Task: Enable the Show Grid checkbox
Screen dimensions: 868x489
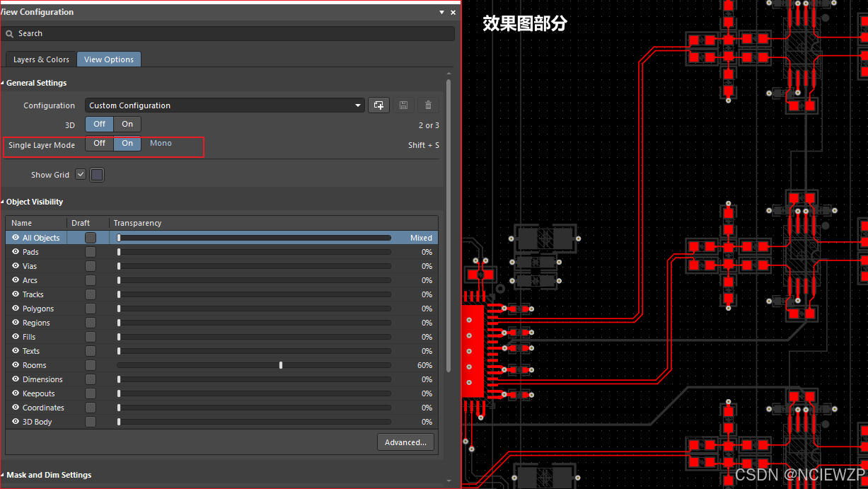Action: click(x=81, y=174)
